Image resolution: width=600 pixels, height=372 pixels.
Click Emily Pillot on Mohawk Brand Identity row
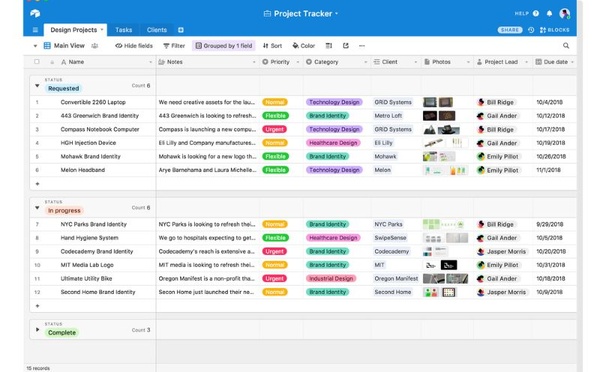(x=498, y=157)
